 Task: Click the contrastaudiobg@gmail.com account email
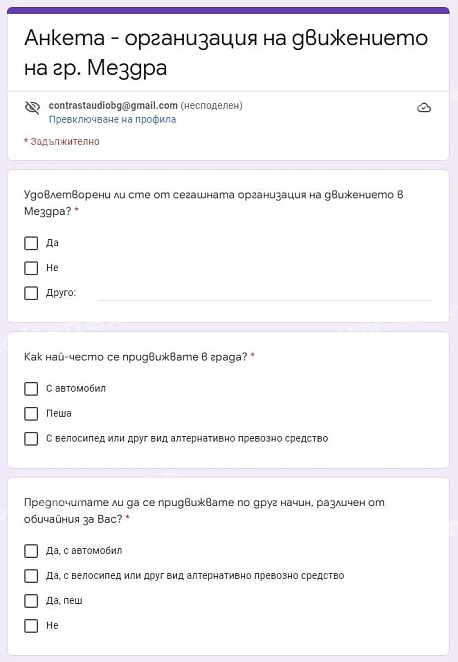[x=113, y=106]
